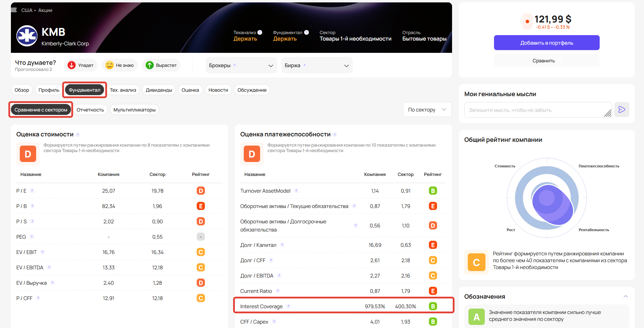Image resolution: width=644 pixels, height=328 pixels.
Task: Open the Мультипликаторы sub-tab
Action: pyautogui.click(x=134, y=110)
